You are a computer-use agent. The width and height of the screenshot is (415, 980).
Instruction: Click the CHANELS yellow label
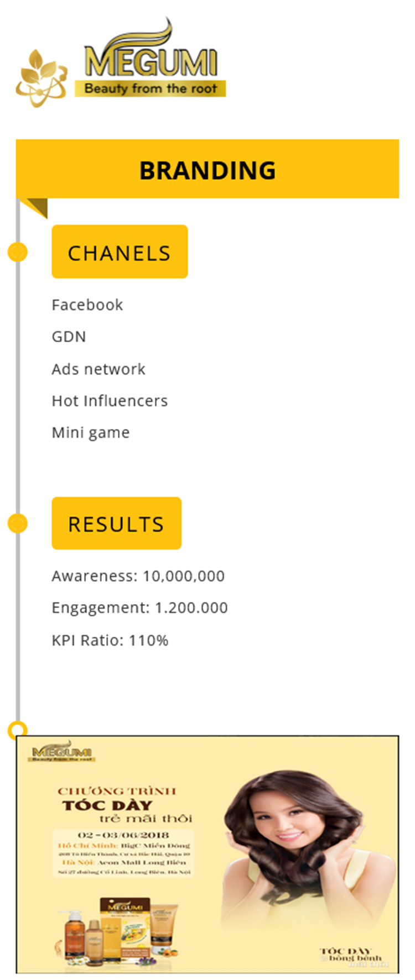(x=120, y=252)
